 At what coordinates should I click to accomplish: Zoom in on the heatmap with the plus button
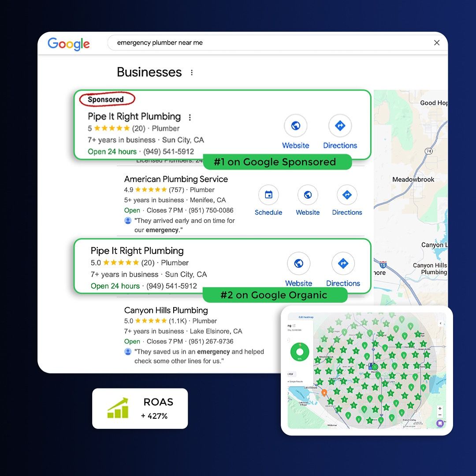(440, 409)
